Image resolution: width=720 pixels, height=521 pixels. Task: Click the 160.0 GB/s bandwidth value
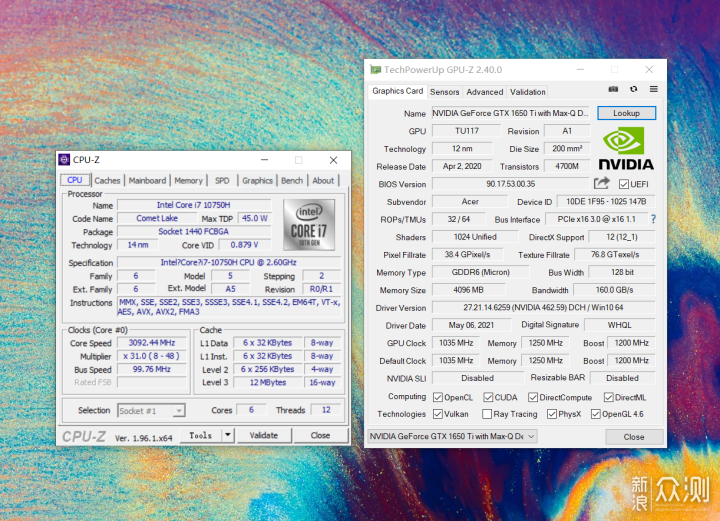pyautogui.click(x=614, y=290)
